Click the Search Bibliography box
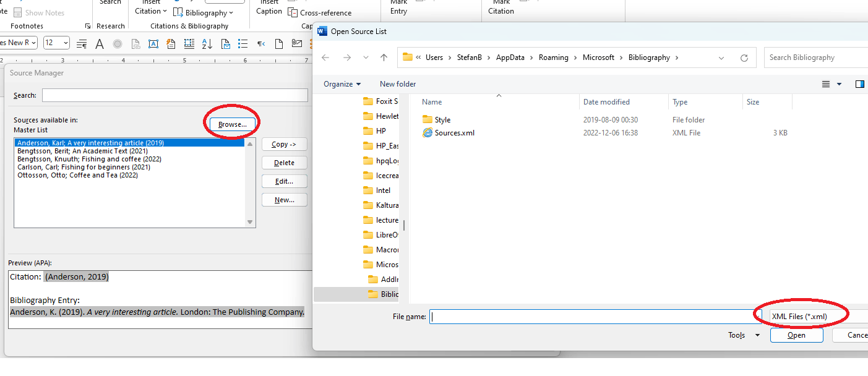Screen dimensions: 868x376 click(816, 58)
